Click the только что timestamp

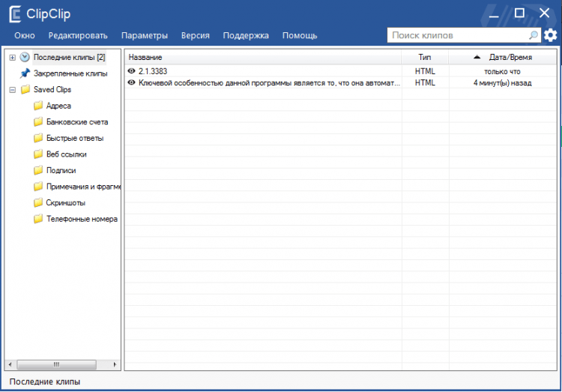pos(502,71)
